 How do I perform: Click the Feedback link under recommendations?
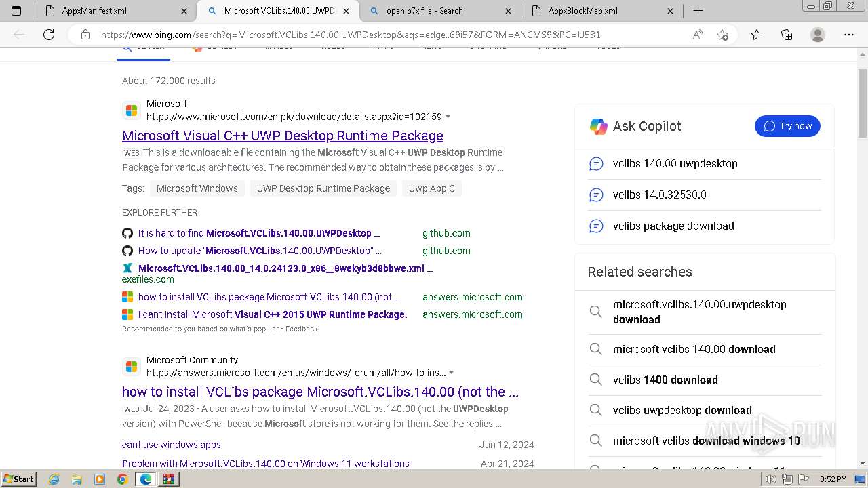point(302,329)
